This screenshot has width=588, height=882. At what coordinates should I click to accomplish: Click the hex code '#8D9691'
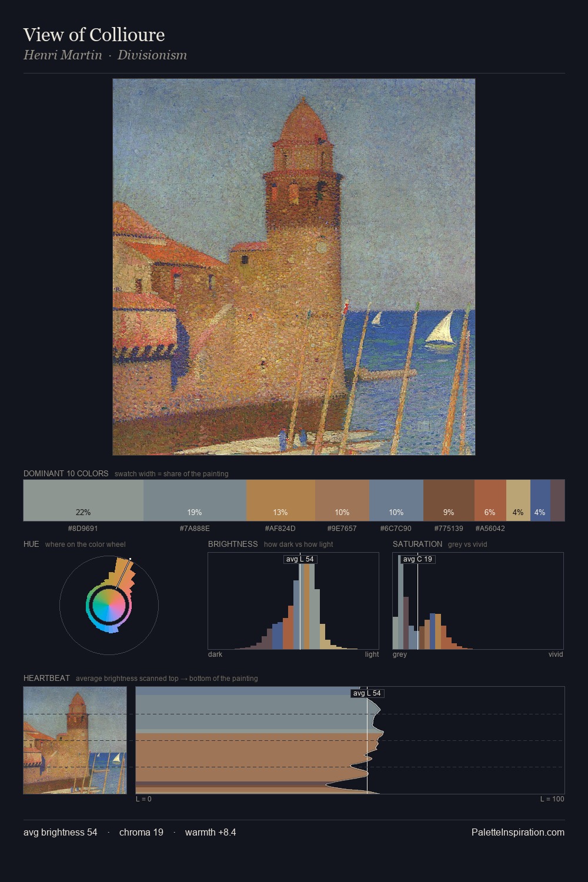pos(83,529)
